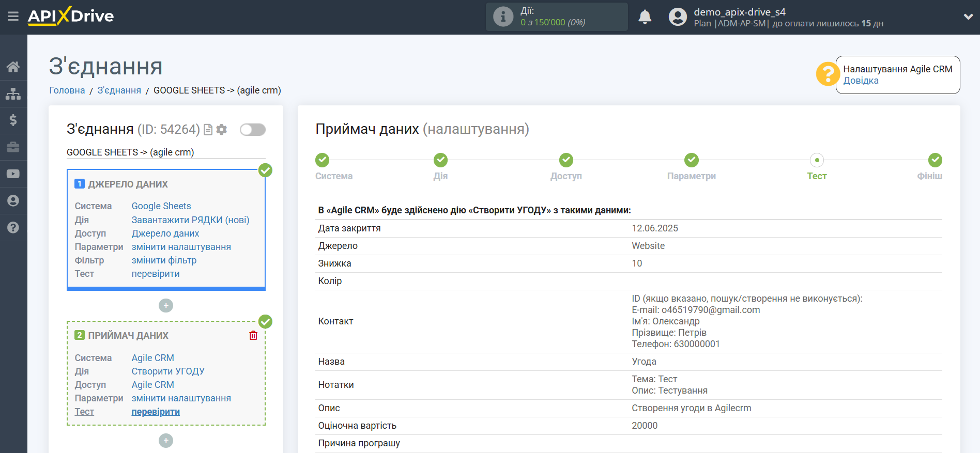Viewport: 980px width, 453px height.
Task: Open the briefcase icon in sidebar
Action: 13,147
